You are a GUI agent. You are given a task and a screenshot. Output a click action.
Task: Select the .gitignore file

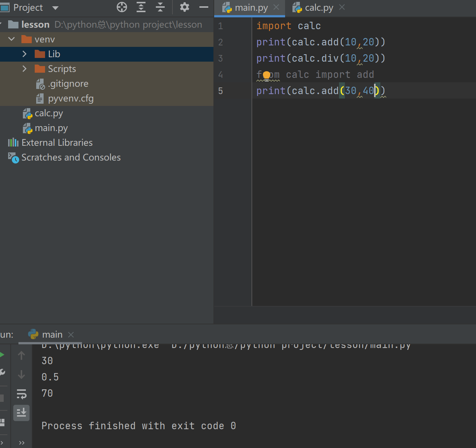(68, 84)
